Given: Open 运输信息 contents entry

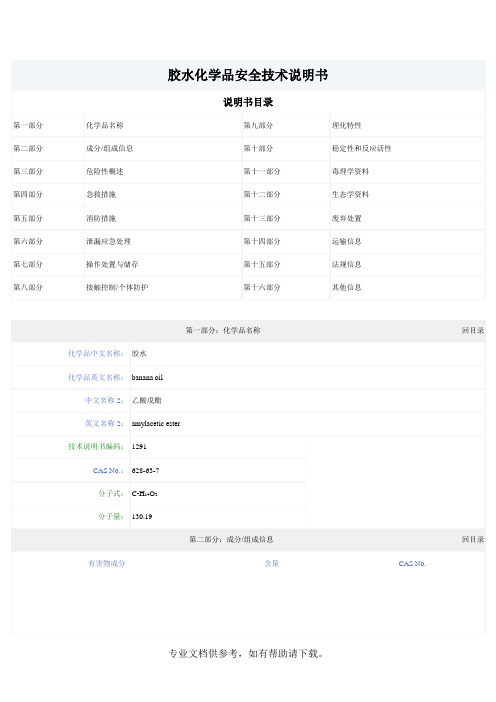Looking at the screenshot, I should tap(346, 241).
